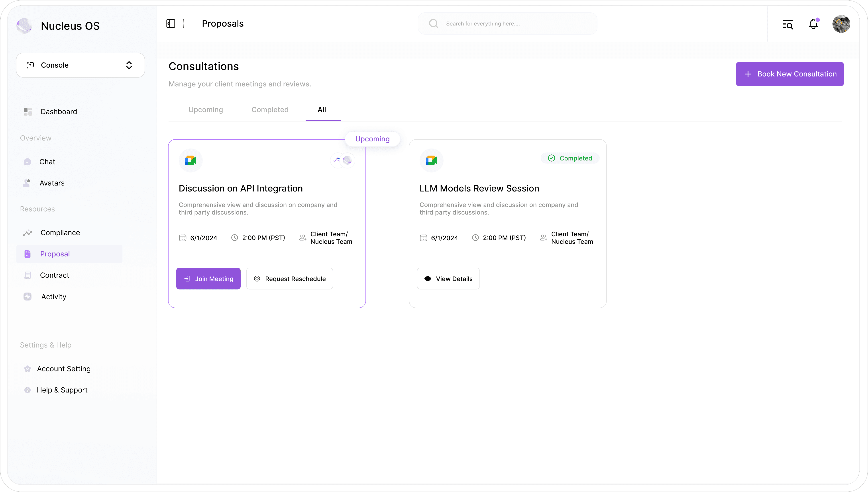Switch to the Completed tab
The width and height of the screenshot is (868, 492).
[x=270, y=109]
